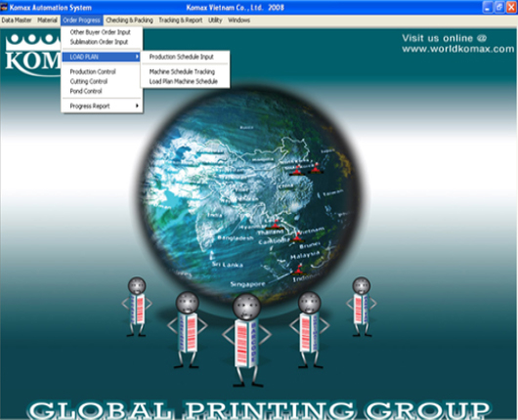Choose Production Schedule Input from submenu
The image size is (518, 420).
(182, 57)
